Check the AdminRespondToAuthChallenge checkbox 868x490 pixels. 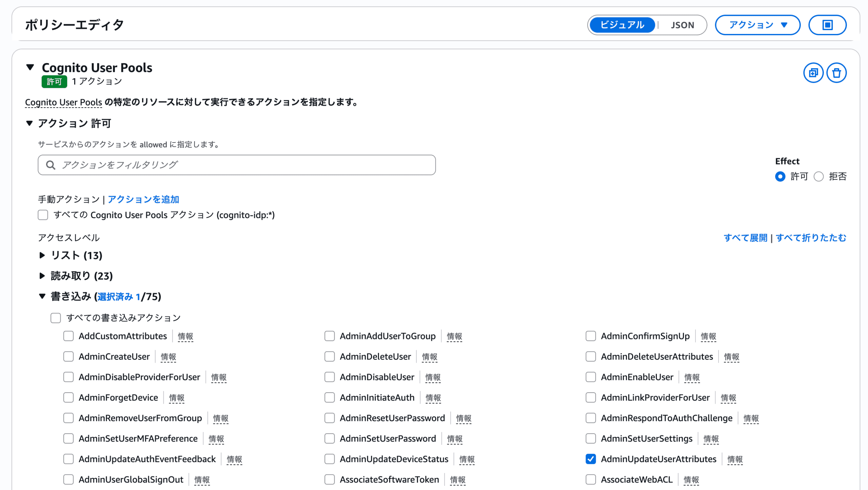click(591, 418)
